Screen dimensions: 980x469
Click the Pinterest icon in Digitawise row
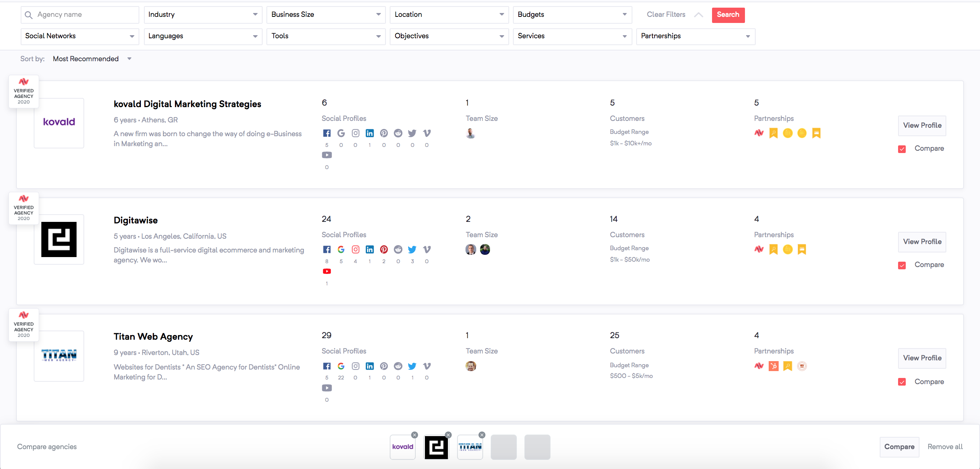pyautogui.click(x=384, y=249)
